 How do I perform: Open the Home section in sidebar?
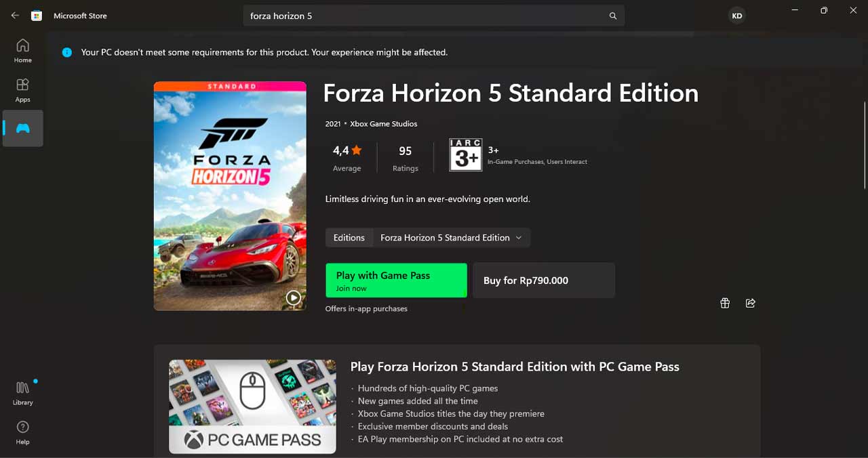pyautogui.click(x=23, y=51)
